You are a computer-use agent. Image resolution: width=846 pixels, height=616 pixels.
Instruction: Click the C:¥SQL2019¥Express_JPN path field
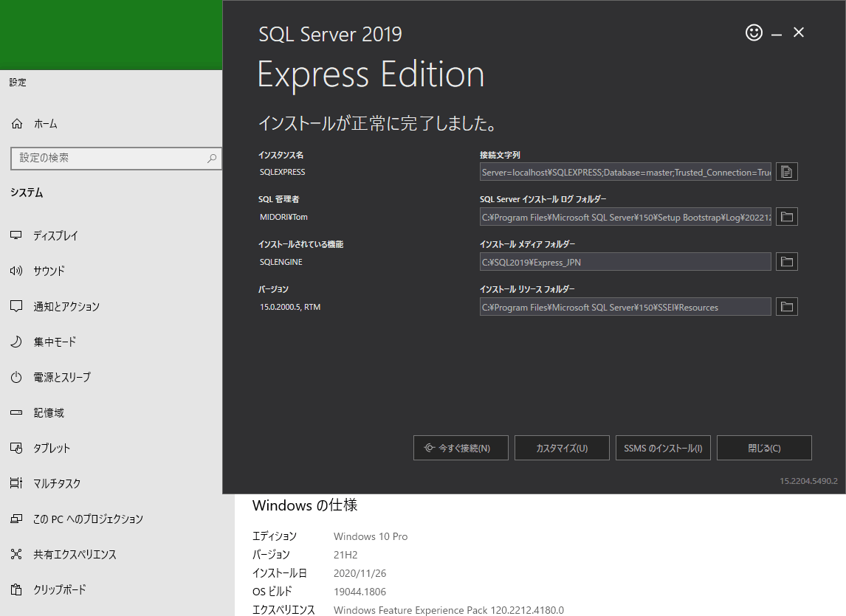click(625, 262)
